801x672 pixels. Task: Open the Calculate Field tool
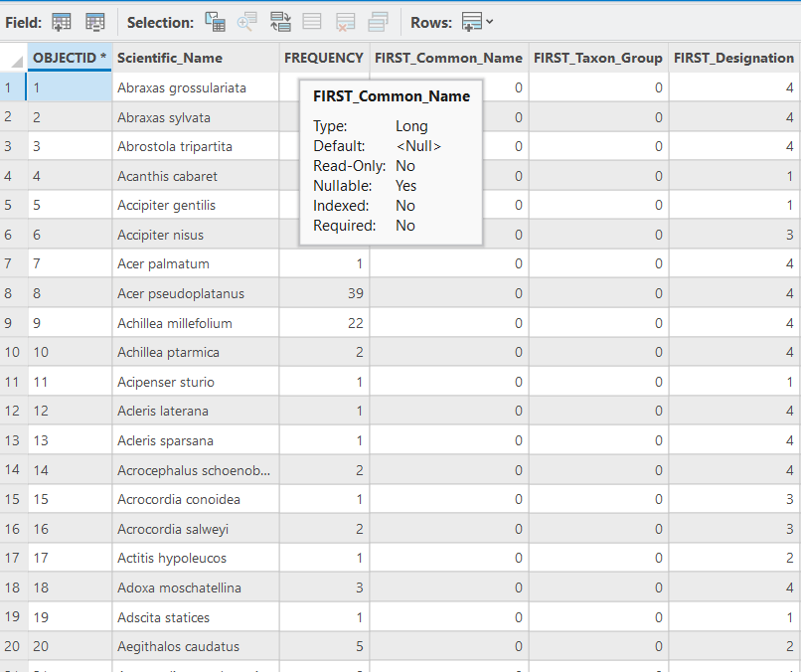click(x=95, y=22)
